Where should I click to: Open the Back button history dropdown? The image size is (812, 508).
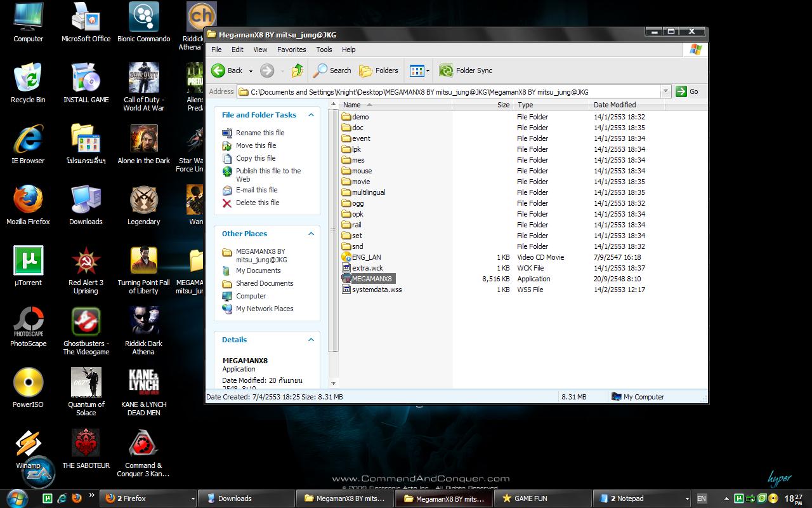click(x=251, y=70)
